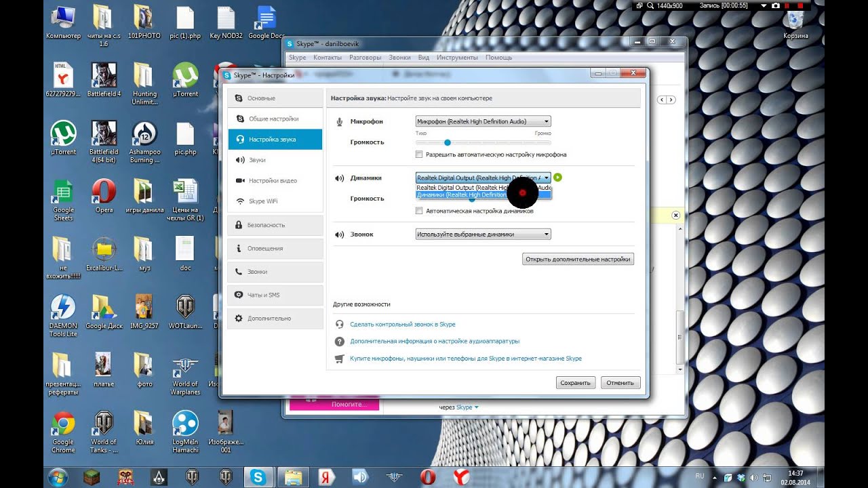
Task: Click the microphone volume slider handle
Action: (x=447, y=142)
